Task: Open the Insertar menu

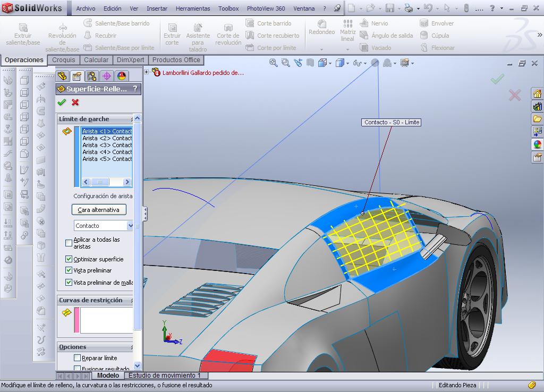Action: (157, 8)
